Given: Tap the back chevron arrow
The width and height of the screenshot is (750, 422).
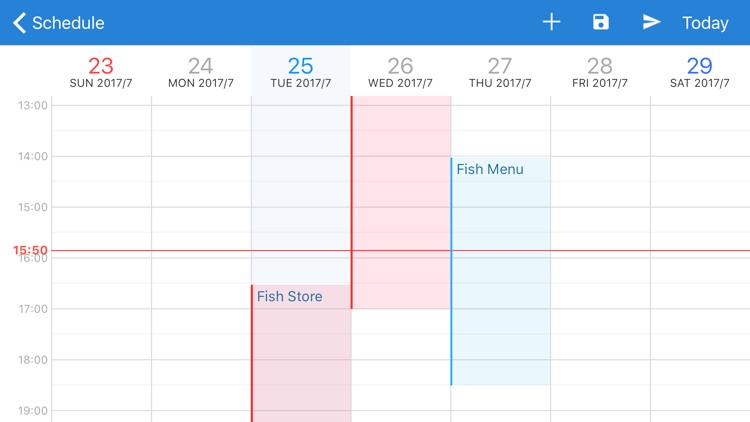Looking at the screenshot, I should click(x=19, y=22).
